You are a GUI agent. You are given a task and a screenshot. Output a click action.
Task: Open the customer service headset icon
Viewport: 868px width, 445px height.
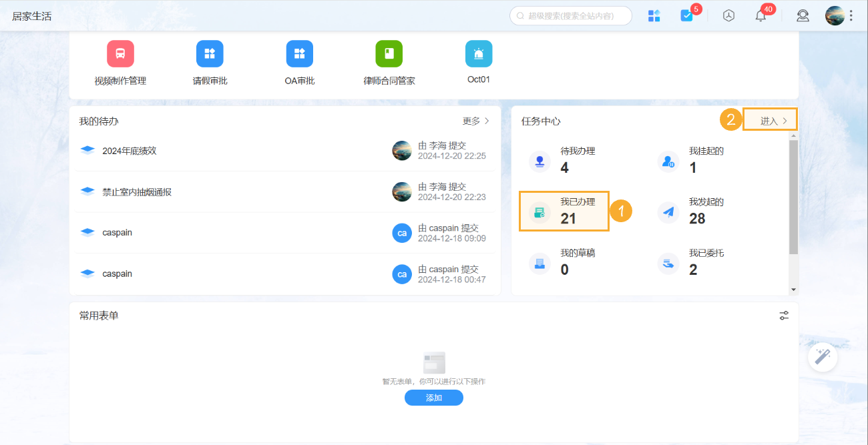pyautogui.click(x=803, y=16)
